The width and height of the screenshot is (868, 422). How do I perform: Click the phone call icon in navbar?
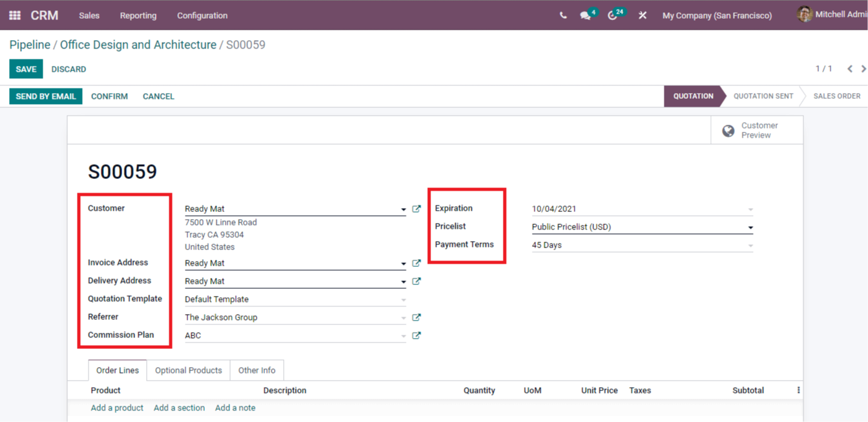pos(563,16)
